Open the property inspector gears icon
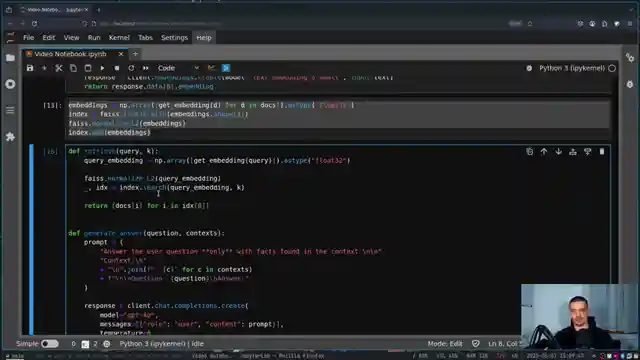Image resolution: width=640 pixels, height=360 pixels. point(630,58)
